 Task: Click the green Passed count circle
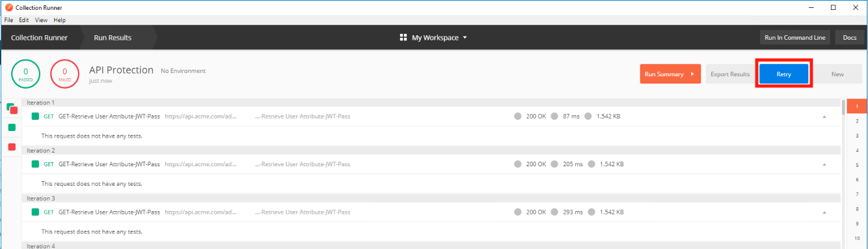tap(26, 74)
